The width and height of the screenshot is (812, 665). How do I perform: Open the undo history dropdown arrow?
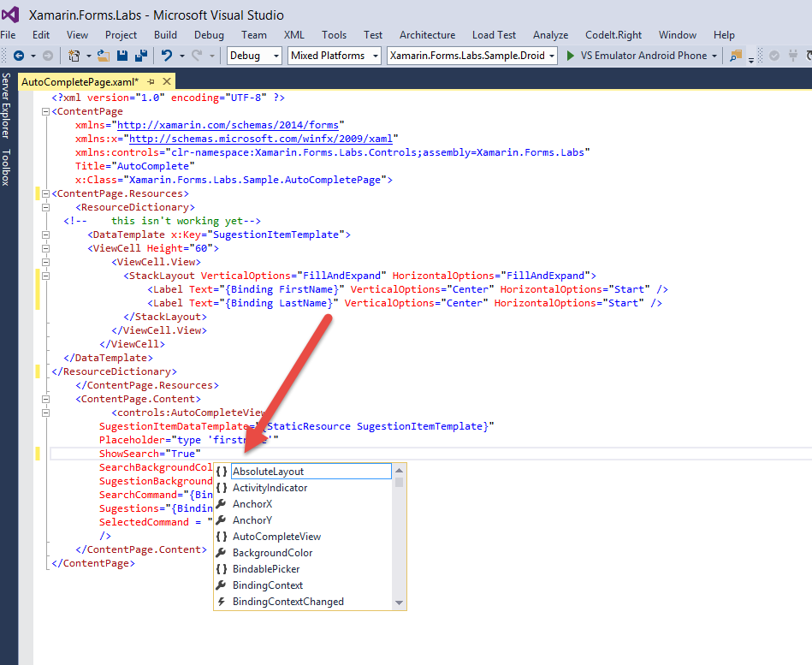[181, 56]
